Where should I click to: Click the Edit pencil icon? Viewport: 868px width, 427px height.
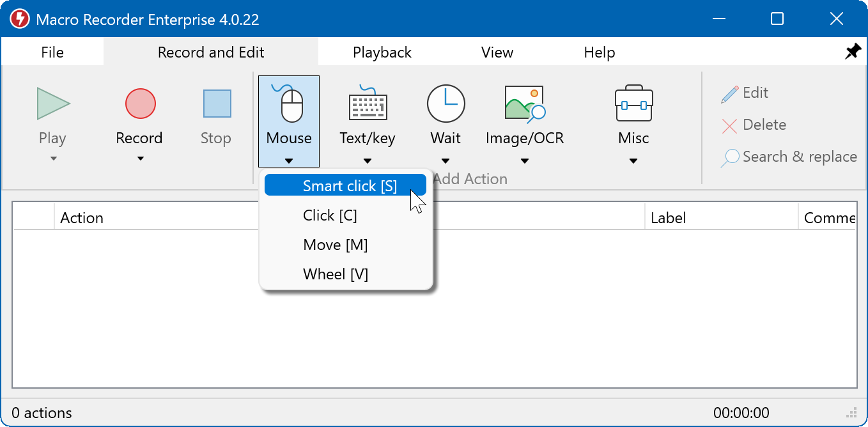(729, 93)
